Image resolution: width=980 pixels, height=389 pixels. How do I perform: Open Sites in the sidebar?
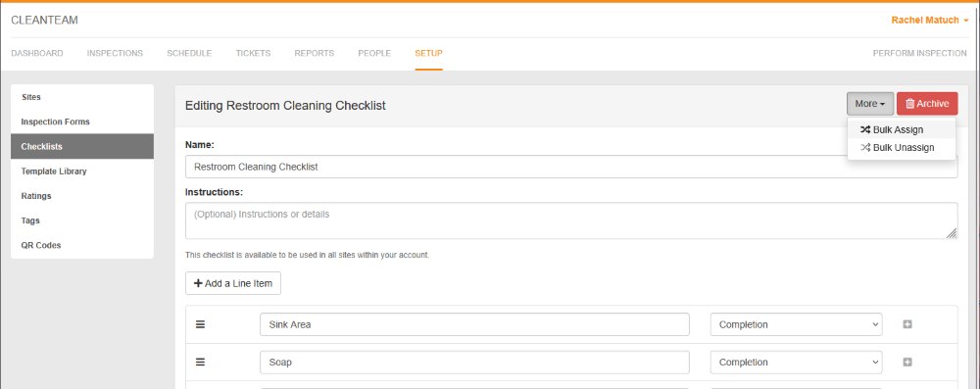(x=82, y=97)
